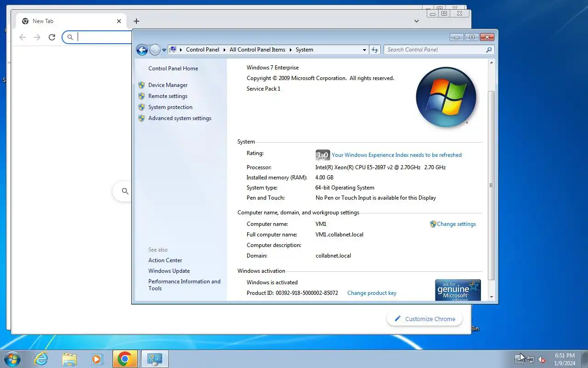Open address bar history dropdown
The height and width of the screenshot is (368, 588).
pos(364,50)
